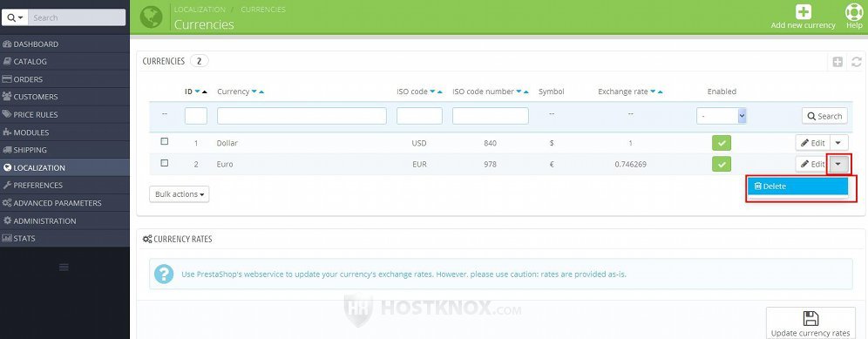This screenshot has height=339, width=868.
Task: Sort Currency column ascending arrow
Action: click(x=261, y=92)
